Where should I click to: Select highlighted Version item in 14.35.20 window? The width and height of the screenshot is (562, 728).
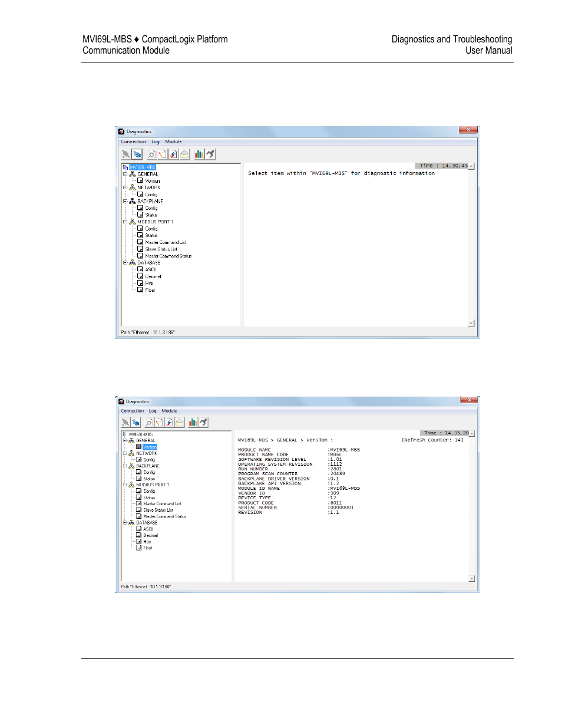pos(150,447)
